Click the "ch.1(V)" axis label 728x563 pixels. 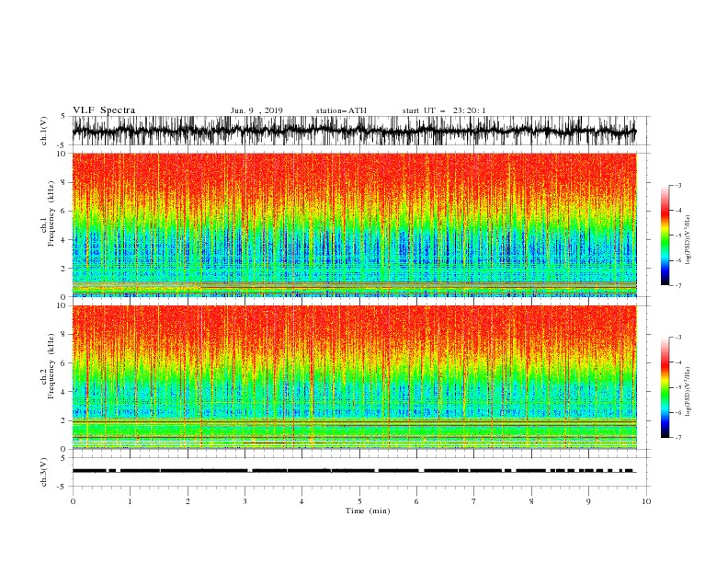tap(44, 131)
